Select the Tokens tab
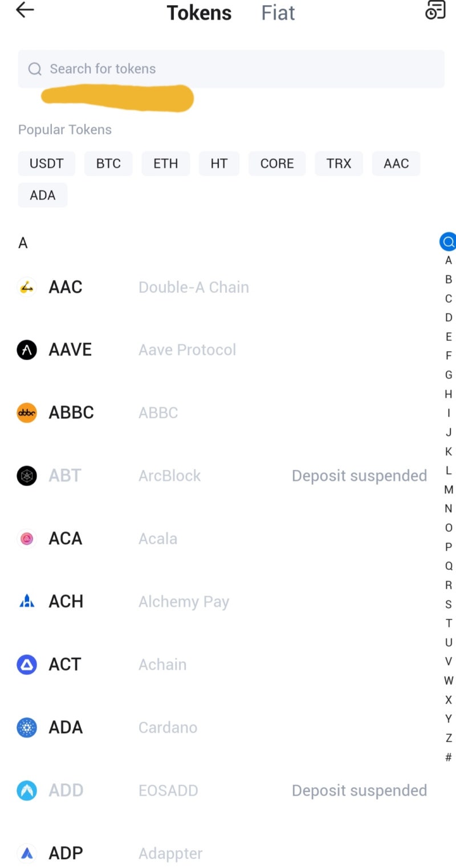Viewport: 456px width, 868px height. [199, 13]
